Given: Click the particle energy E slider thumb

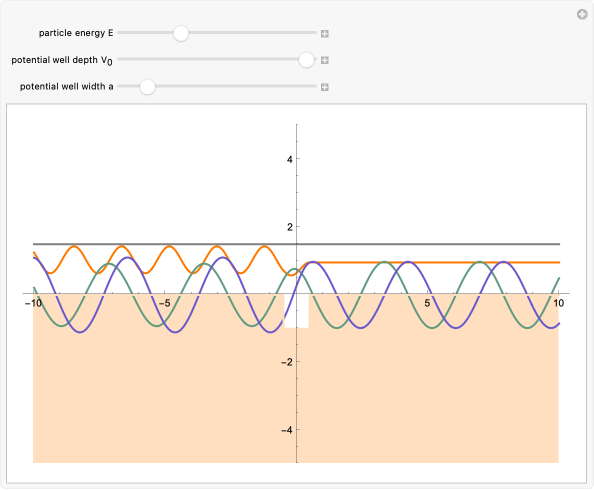Looking at the screenshot, I should pos(181,33).
